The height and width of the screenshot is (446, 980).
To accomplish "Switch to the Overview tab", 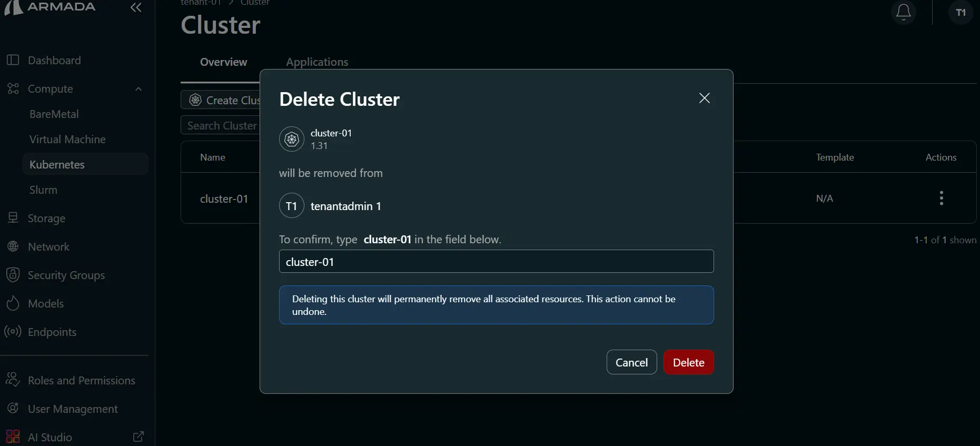I will tap(223, 62).
